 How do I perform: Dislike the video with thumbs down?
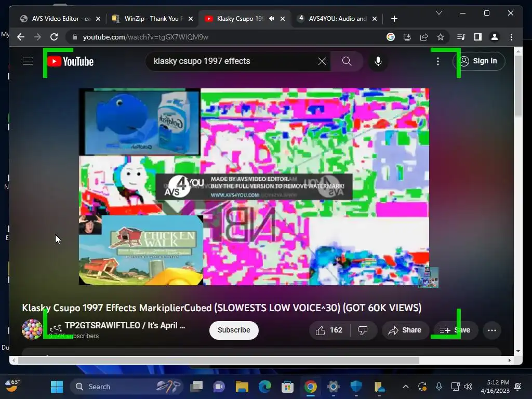363,330
